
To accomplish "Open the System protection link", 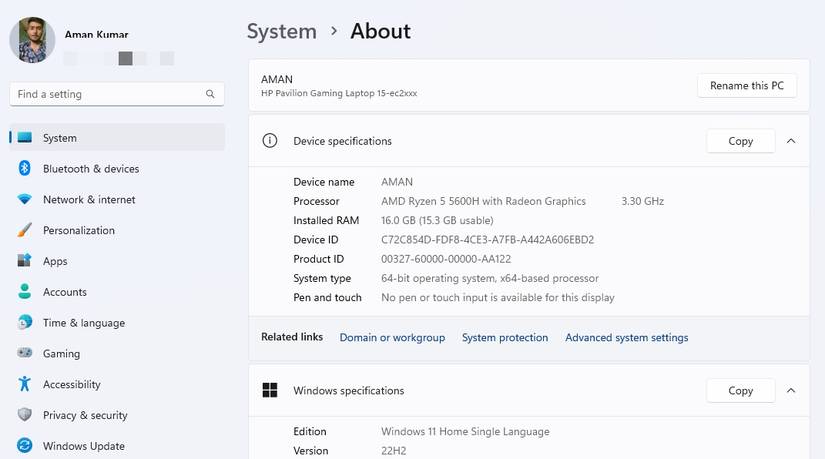I will click(x=505, y=338).
